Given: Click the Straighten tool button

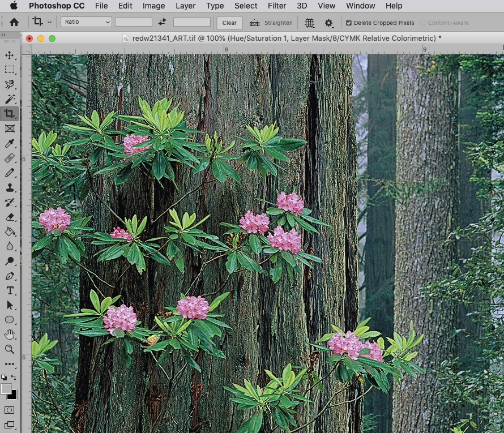Looking at the screenshot, I should tap(271, 23).
